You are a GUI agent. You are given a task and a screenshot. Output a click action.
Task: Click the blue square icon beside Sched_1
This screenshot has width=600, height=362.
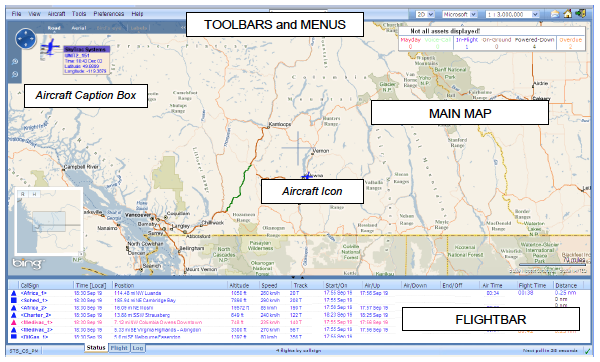[14, 300]
